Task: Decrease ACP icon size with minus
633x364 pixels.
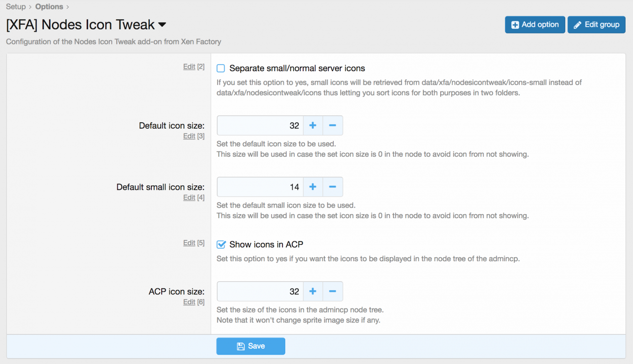Action: [x=332, y=292]
